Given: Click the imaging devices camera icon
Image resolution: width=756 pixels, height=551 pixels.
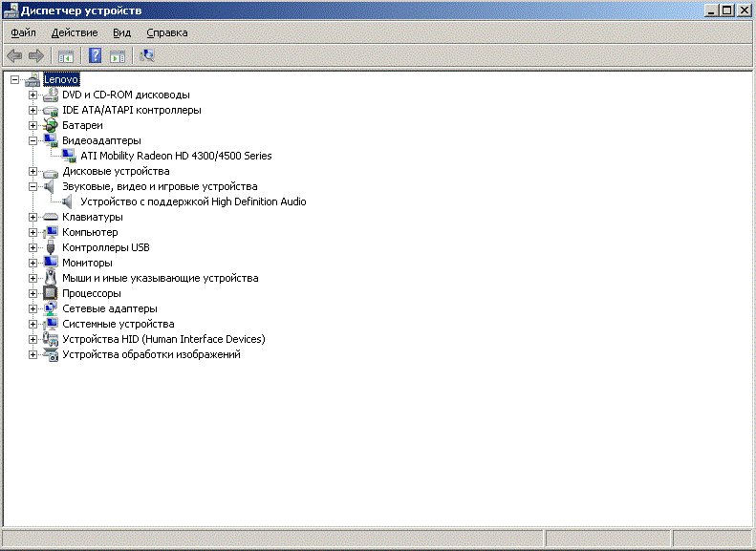Looking at the screenshot, I should (x=51, y=354).
